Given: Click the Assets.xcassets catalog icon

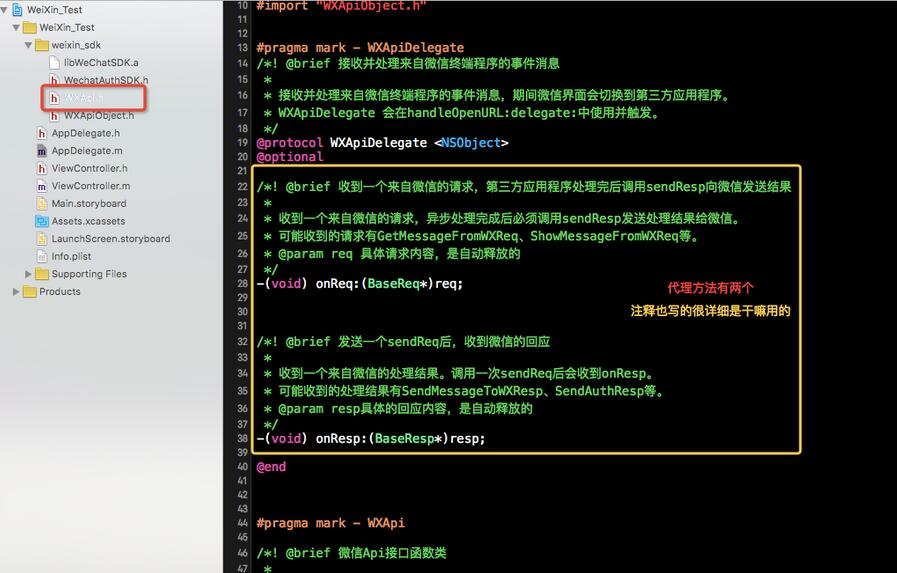Looking at the screenshot, I should click(x=42, y=221).
